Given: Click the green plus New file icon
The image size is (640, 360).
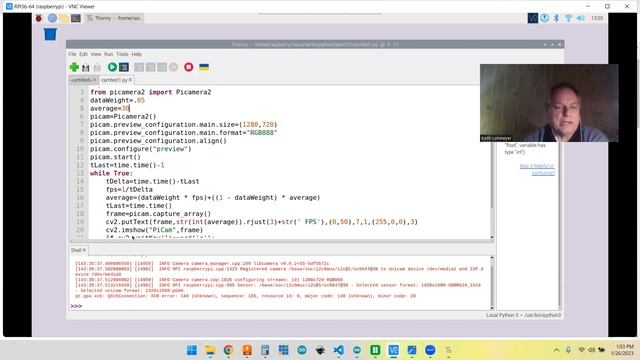Looking at the screenshot, I should 74,67.
